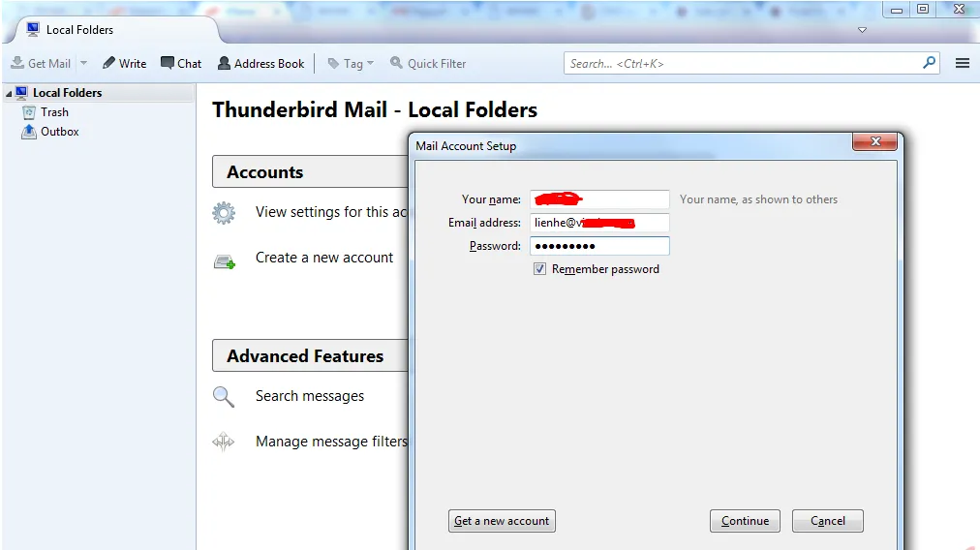
Task: Open the Address Book
Action: (260, 63)
